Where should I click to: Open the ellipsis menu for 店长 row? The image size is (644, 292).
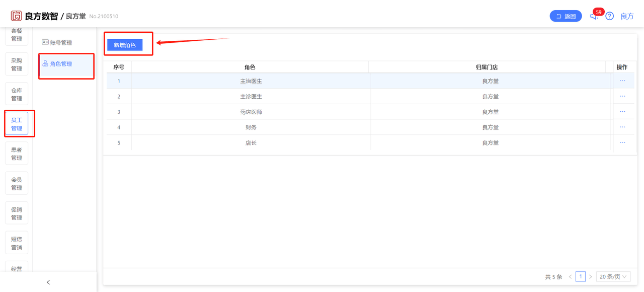tap(622, 142)
